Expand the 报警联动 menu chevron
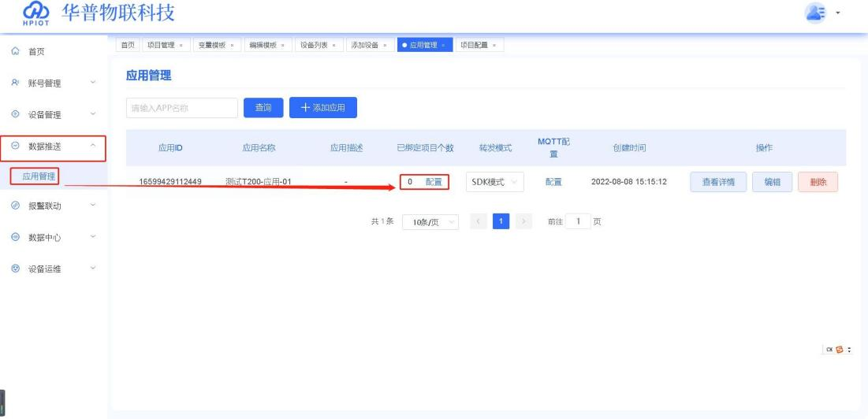Image resolution: width=868 pixels, height=419 pixels. [93, 205]
